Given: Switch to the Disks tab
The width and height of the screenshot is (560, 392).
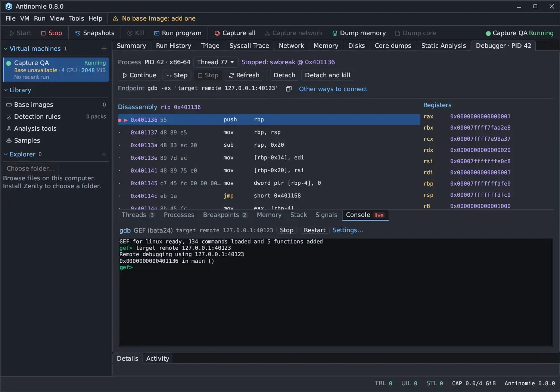Looking at the screenshot, I should pos(357,46).
